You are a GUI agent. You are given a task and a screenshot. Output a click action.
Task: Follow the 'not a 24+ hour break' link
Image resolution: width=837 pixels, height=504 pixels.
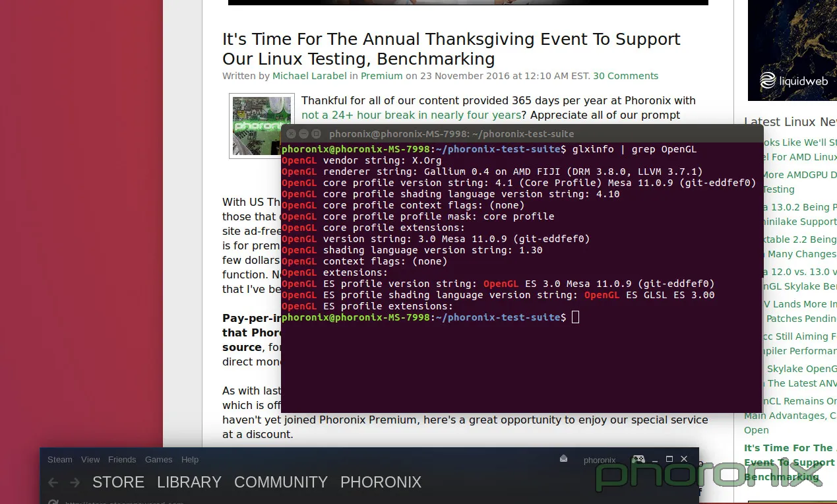pyautogui.click(x=411, y=115)
